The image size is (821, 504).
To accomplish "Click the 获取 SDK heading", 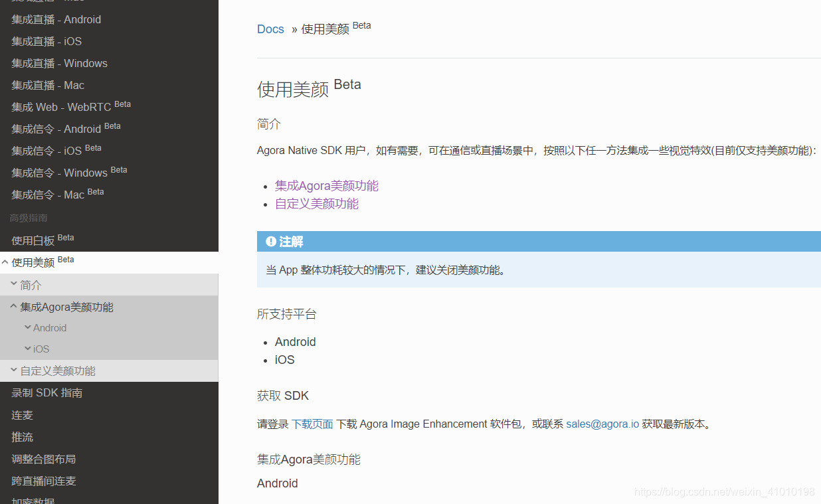I will point(283,396).
